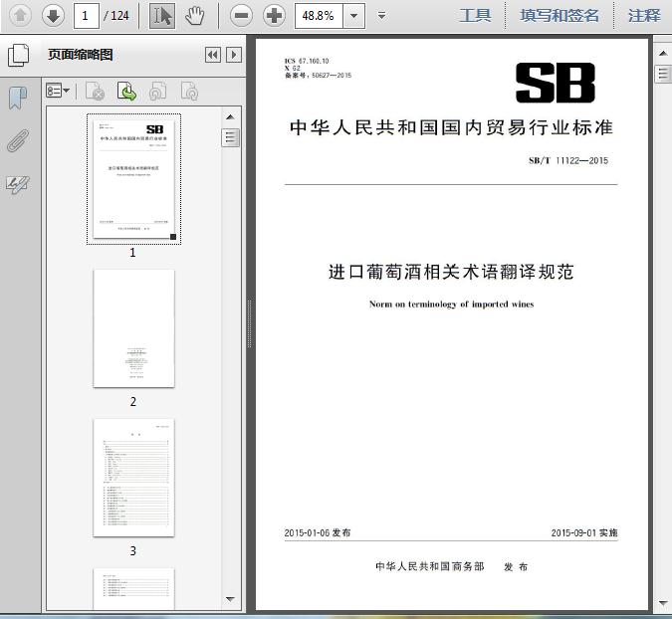Viewport: 672px width, 619px height.
Task: Zoom in with the plus button
Action: coord(274,15)
